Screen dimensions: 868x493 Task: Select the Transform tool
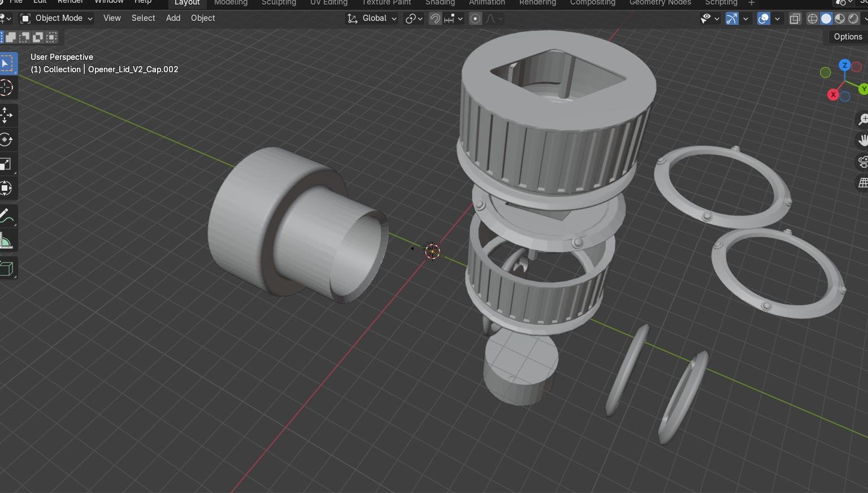[6, 188]
